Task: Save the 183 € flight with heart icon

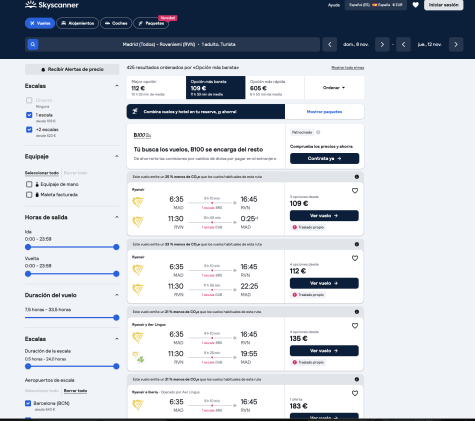Action: [355, 393]
